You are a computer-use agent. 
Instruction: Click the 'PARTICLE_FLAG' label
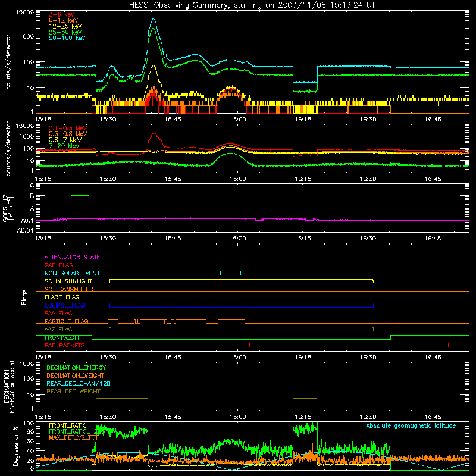67,321
